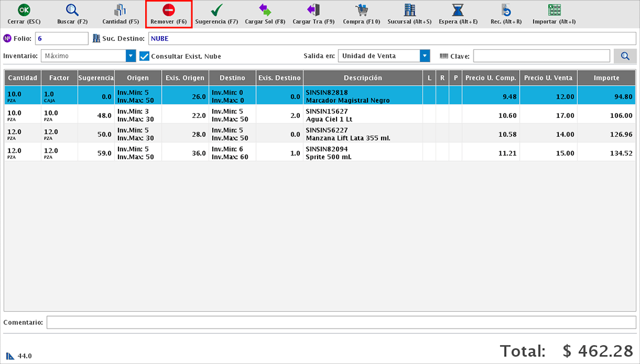Screen dimensions: 640x364
Task: Click the magnifier button beside Clave
Action: (625, 56)
